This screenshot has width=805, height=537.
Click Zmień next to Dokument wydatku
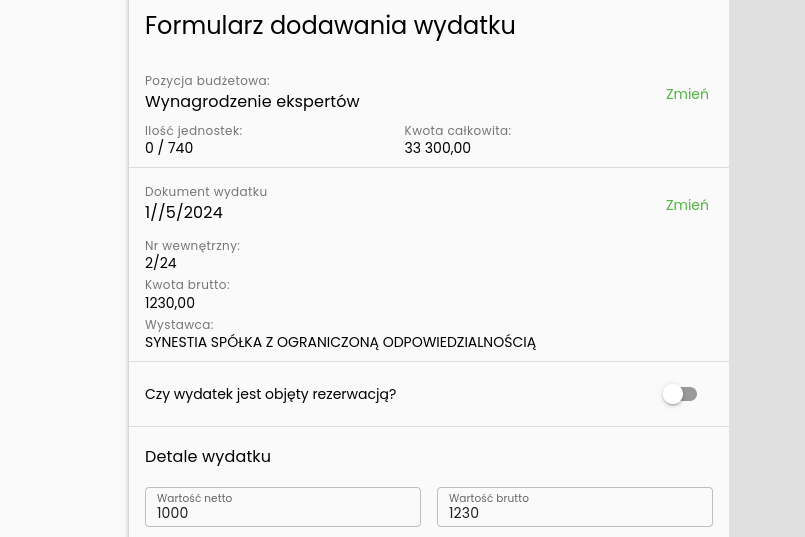[x=687, y=205]
